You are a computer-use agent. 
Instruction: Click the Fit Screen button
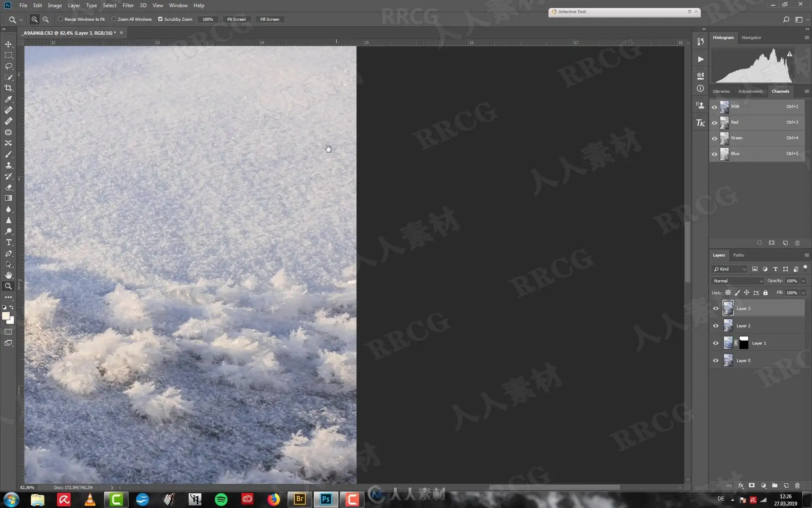pyautogui.click(x=236, y=19)
